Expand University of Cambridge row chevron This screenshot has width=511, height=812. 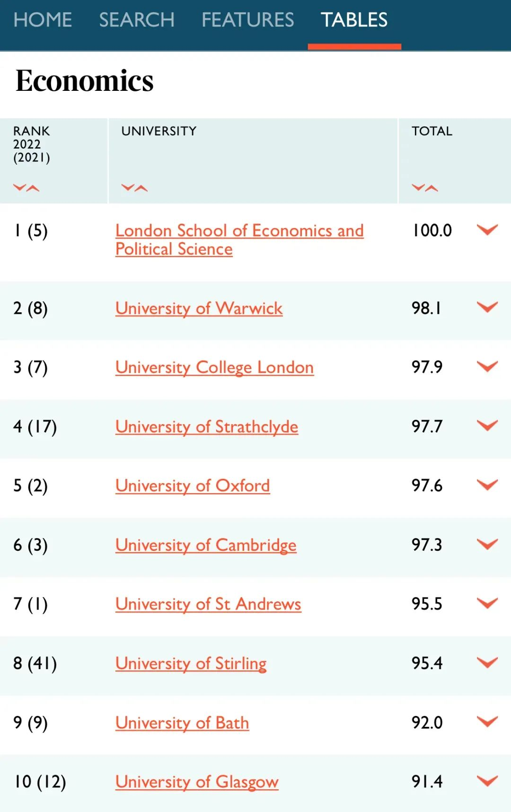[x=487, y=544]
